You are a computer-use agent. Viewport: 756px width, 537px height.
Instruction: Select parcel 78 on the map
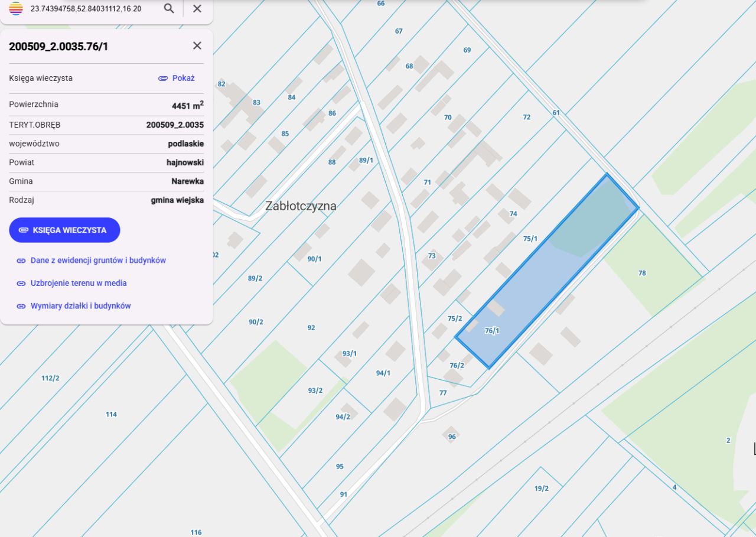[x=642, y=273]
